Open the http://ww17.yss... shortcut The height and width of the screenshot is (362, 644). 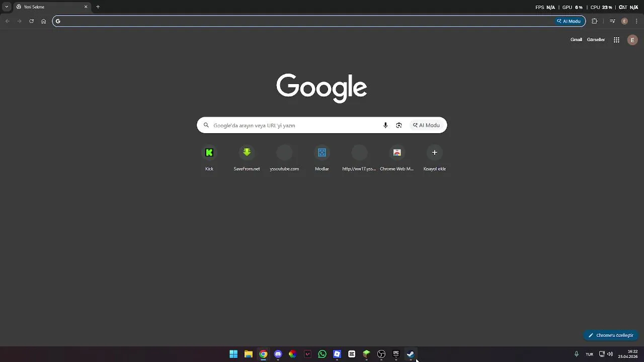pyautogui.click(x=359, y=158)
